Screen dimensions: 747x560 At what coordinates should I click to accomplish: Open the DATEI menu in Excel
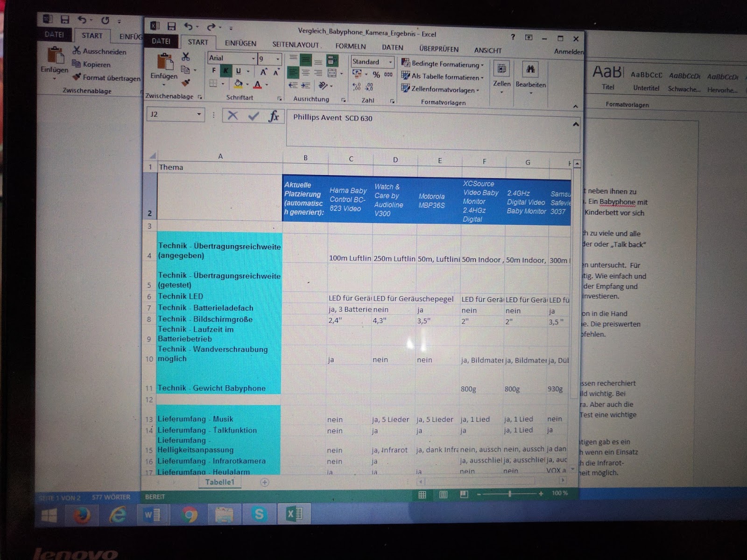pos(161,41)
